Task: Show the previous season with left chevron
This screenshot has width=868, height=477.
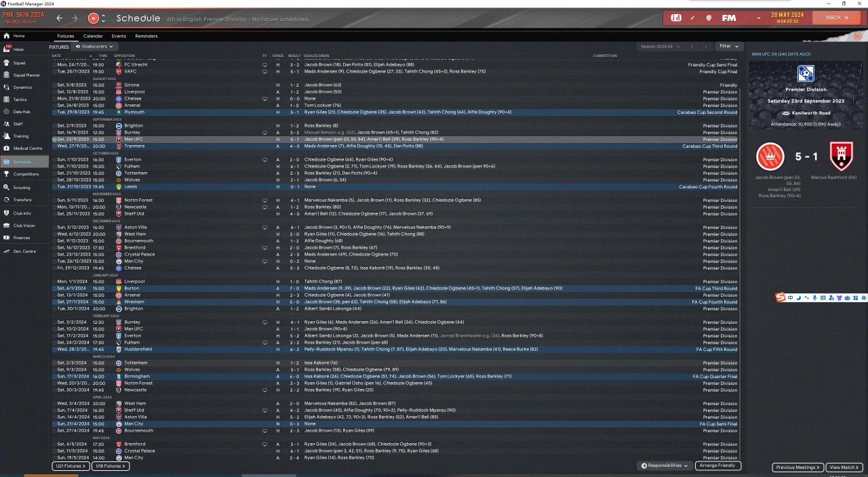Action: (x=691, y=47)
